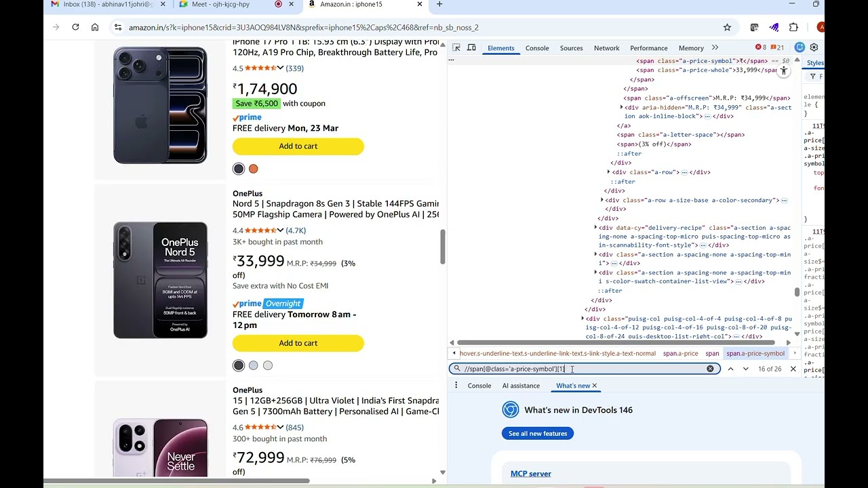Viewport: 868px width, 488px height.
Task: Show more DevTools tabs chevron
Action: tap(715, 47)
